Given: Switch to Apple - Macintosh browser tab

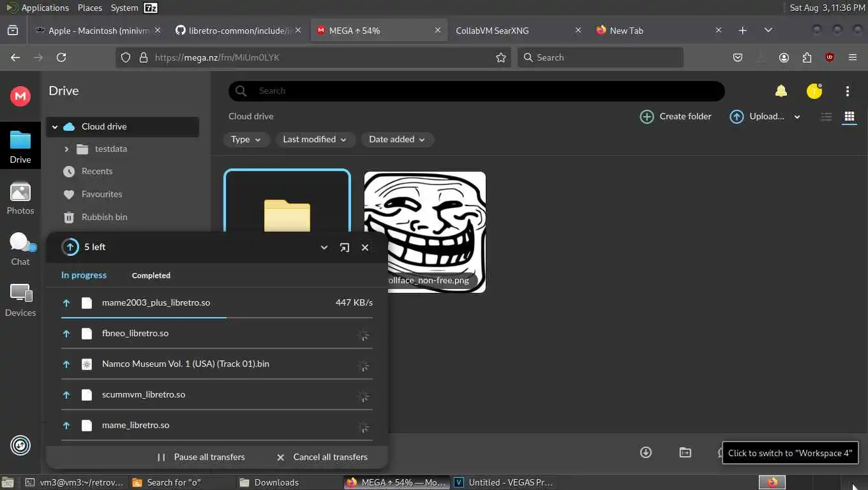Looking at the screenshot, I should tap(98, 31).
